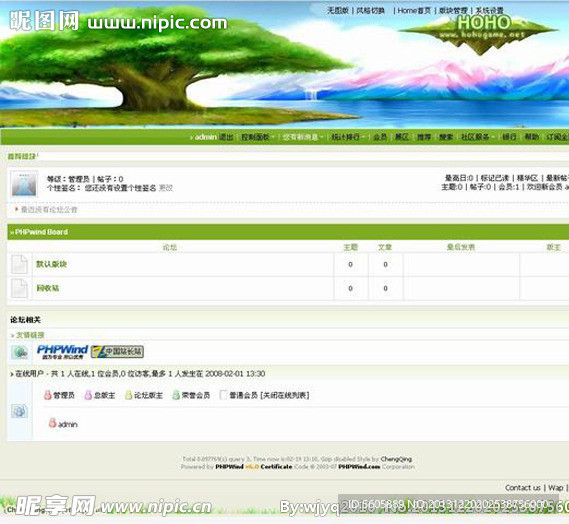Image resolution: width=569 pixels, height=524 pixels.
Task: Click the 版主 column header
Action: [x=553, y=247]
